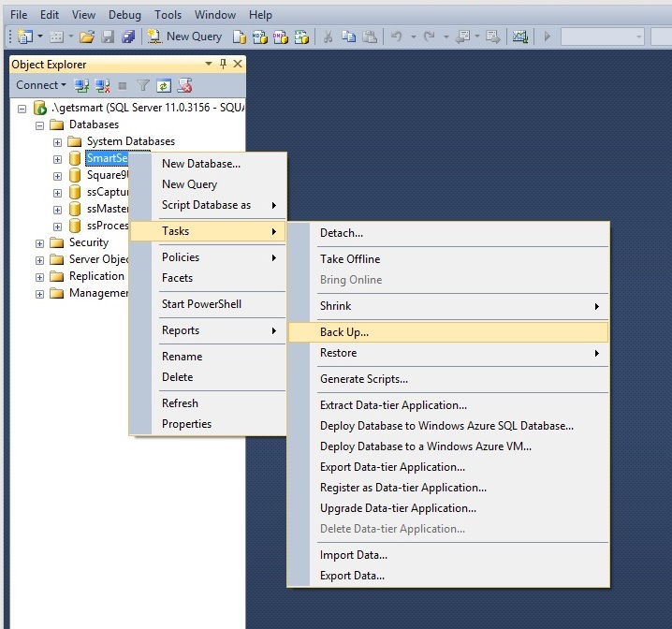Collapse the Databases folder node
This screenshot has height=629, width=672.
(x=39, y=124)
